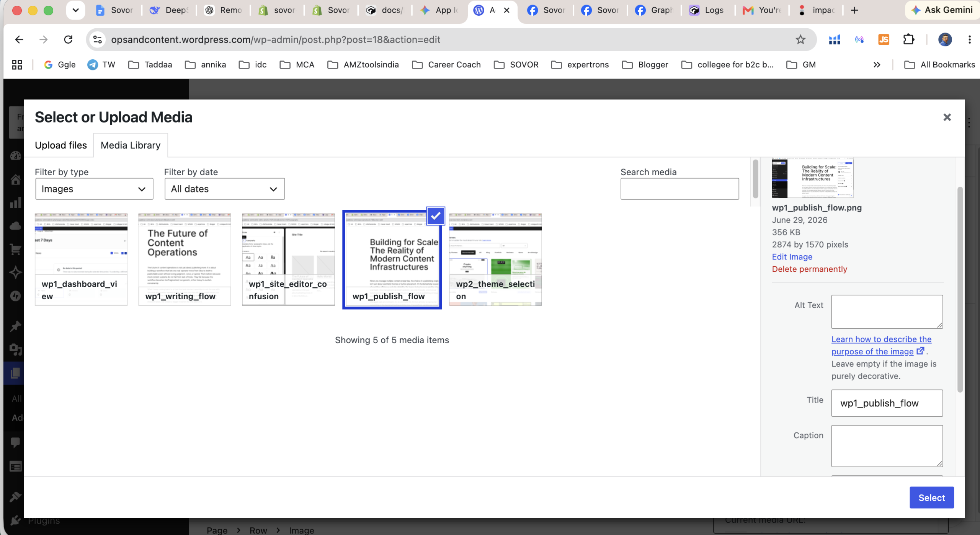Screen dimensions: 980x535
Task: Open the Chrome profile avatar
Action: click(945, 39)
